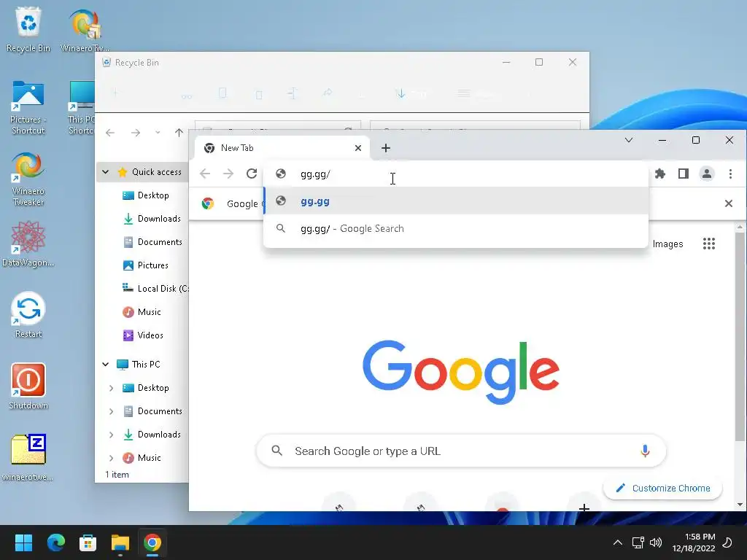The width and height of the screenshot is (747, 560).
Task: Open File Explorer from taskbar
Action: (x=120, y=542)
